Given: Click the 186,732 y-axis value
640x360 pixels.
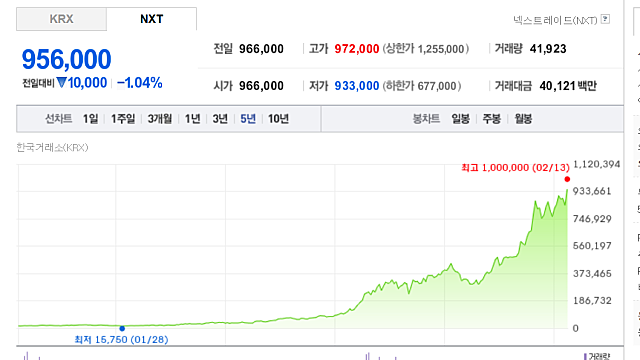Looking at the screenshot, I should [x=592, y=300].
